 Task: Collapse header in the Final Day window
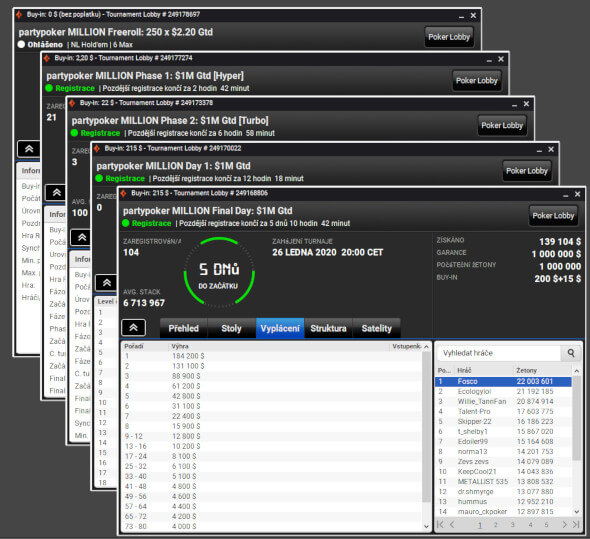[134, 328]
